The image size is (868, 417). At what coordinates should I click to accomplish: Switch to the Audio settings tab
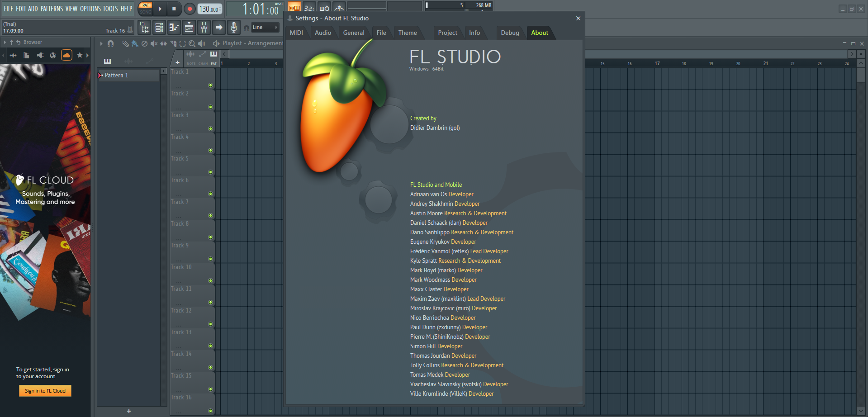(323, 33)
